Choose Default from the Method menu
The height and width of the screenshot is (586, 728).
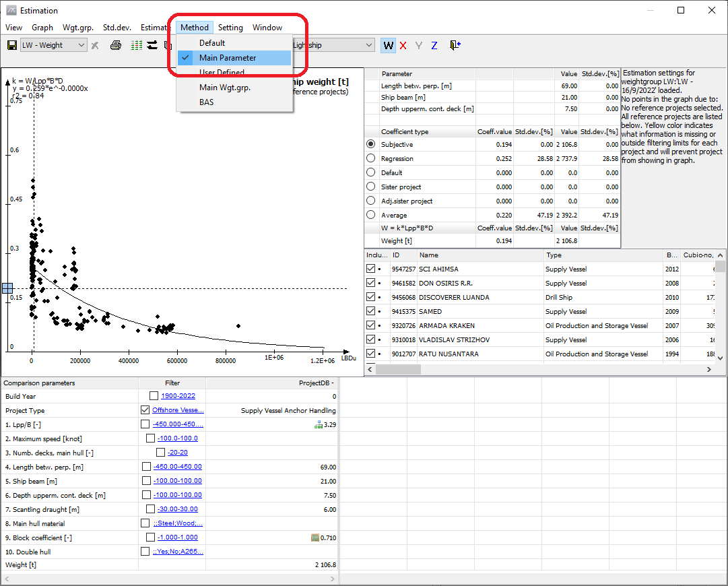coord(212,43)
